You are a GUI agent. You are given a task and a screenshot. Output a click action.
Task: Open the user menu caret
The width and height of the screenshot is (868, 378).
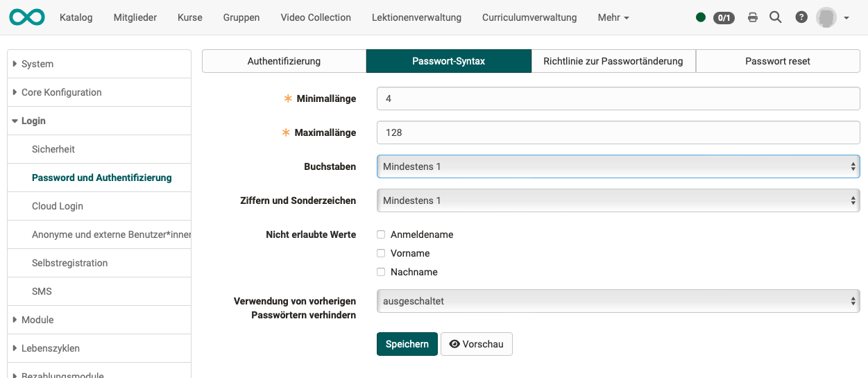[x=846, y=19]
